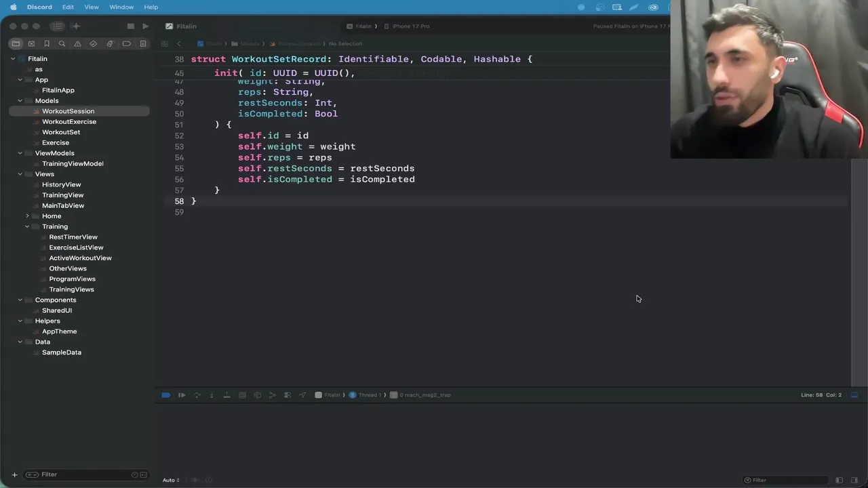868x488 pixels.
Task: Click the related items grid icon
Action: pos(164,43)
